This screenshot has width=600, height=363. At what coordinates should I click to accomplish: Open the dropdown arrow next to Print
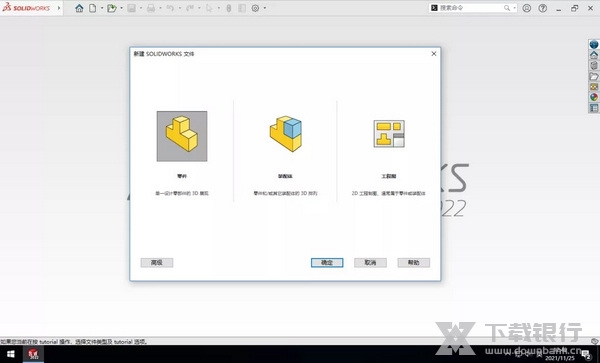[160, 8]
